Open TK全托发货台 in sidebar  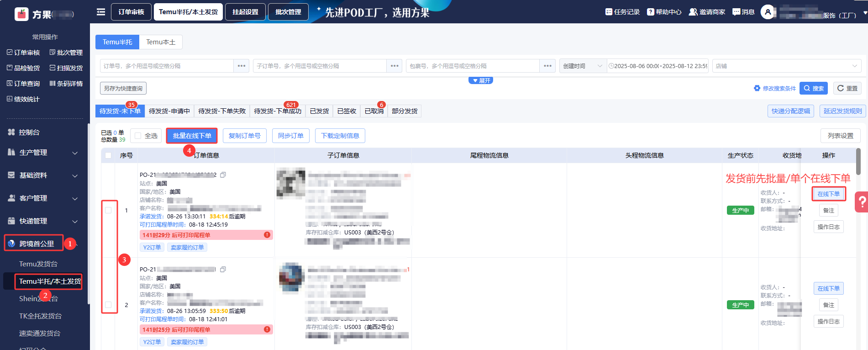point(40,316)
